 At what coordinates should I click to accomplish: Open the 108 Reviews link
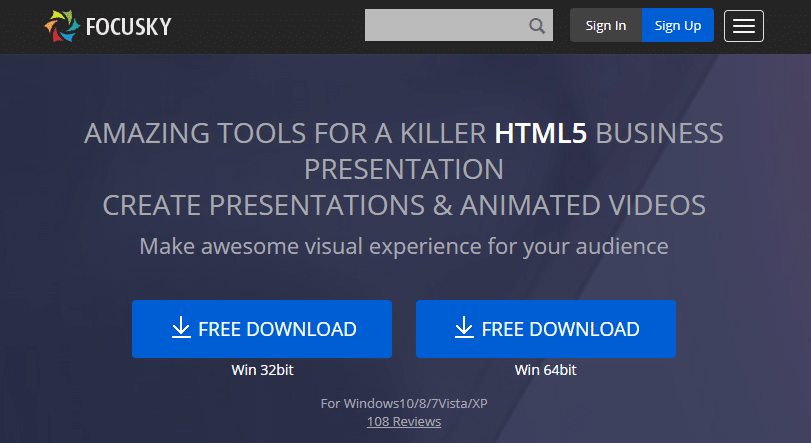click(404, 421)
